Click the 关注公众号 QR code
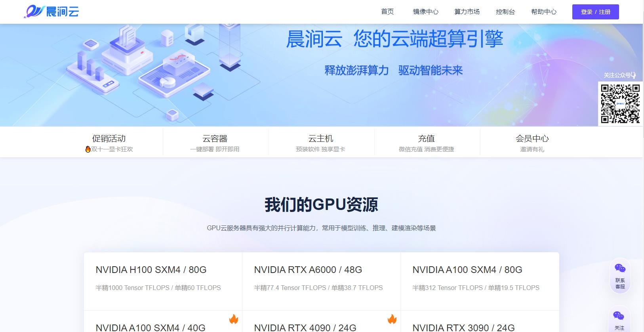Screen dimensions: 644x332 click(x=620, y=104)
